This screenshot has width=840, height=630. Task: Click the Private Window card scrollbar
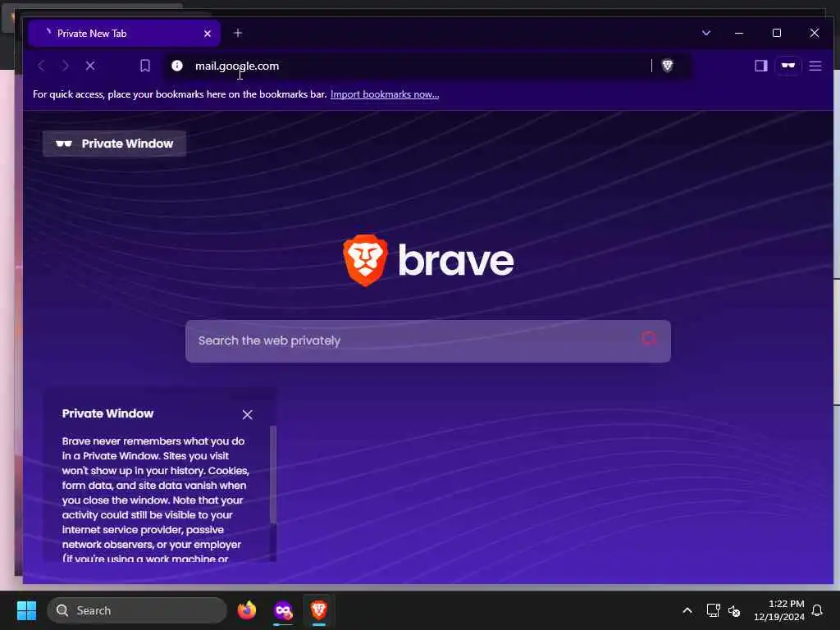click(x=272, y=474)
